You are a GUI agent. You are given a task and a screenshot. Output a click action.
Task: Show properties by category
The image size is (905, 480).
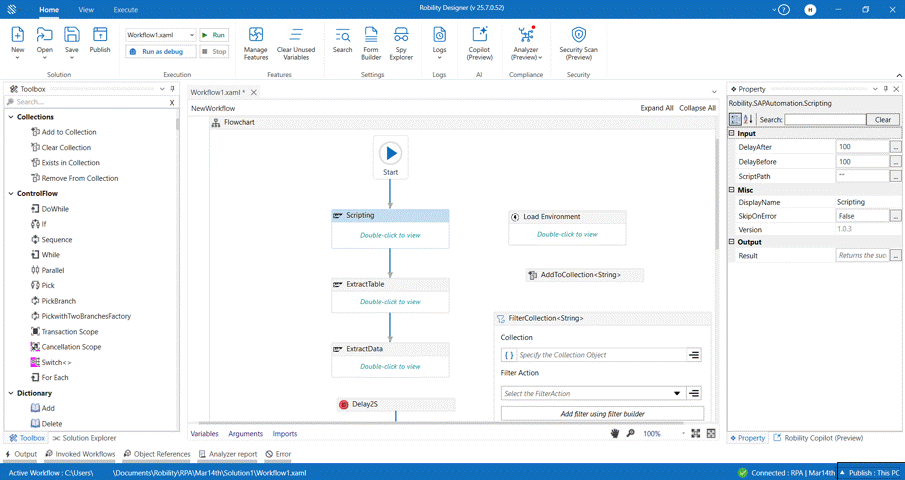pyautogui.click(x=735, y=119)
